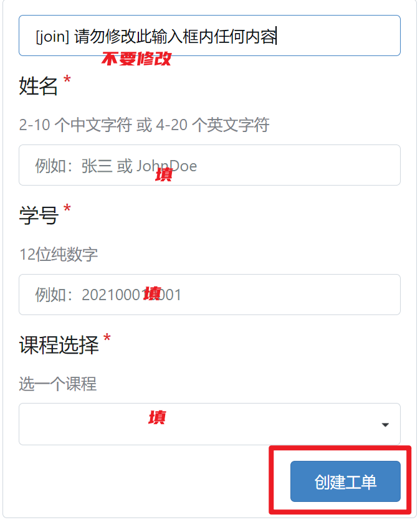This screenshot has height=520, width=420.
Task: Click the 课程选择 field label
Action: coord(59,345)
